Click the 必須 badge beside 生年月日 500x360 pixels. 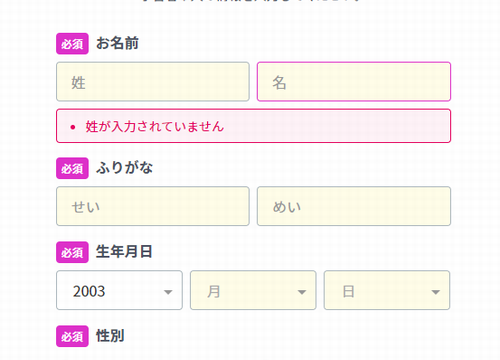point(72,252)
